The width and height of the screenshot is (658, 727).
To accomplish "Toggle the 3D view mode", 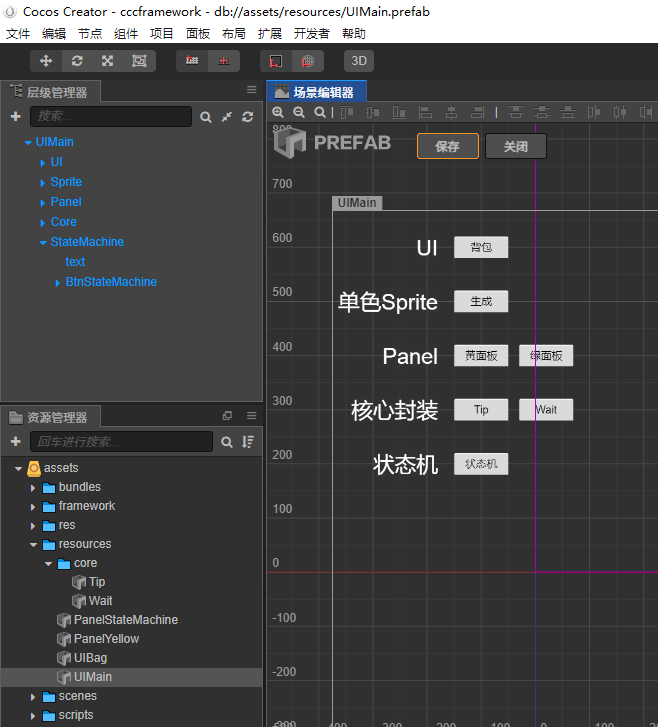I will click(x=359, y=61).
